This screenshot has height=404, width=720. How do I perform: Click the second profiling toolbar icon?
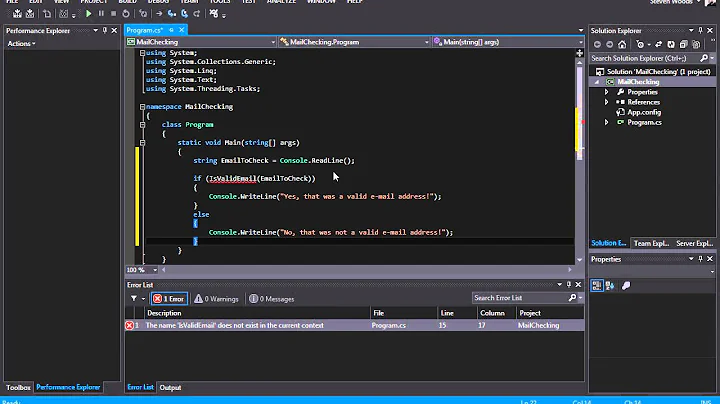click(x=30, y=14)
